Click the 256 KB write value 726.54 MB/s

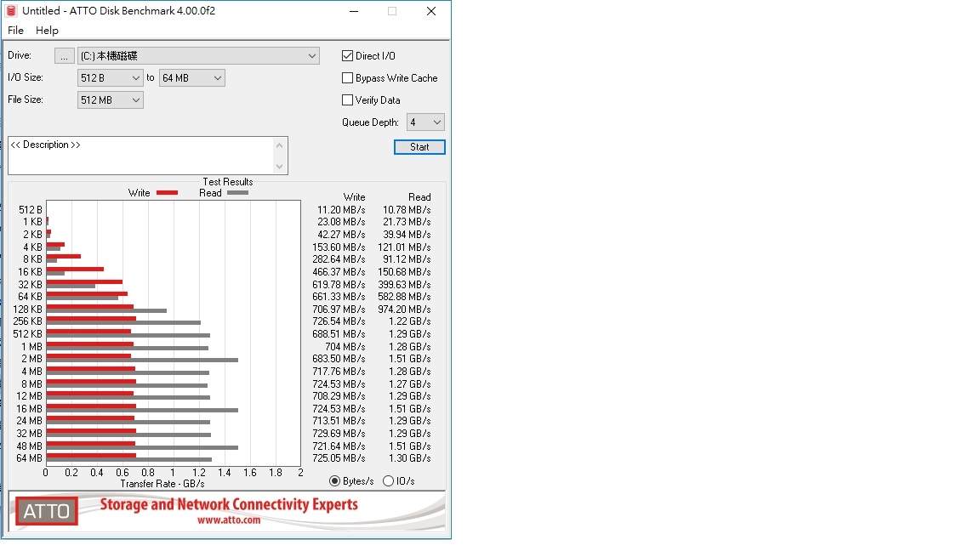point(339,321)
